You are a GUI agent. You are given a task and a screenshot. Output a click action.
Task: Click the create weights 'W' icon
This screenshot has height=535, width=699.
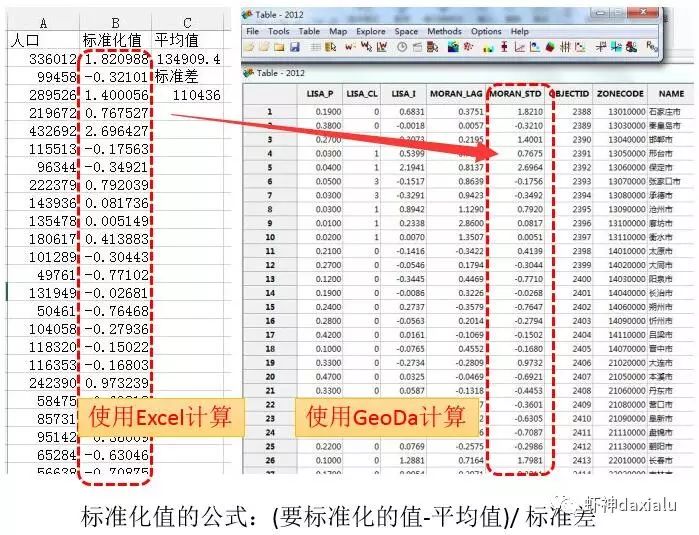pyautogui.click(x=350, y=47)
